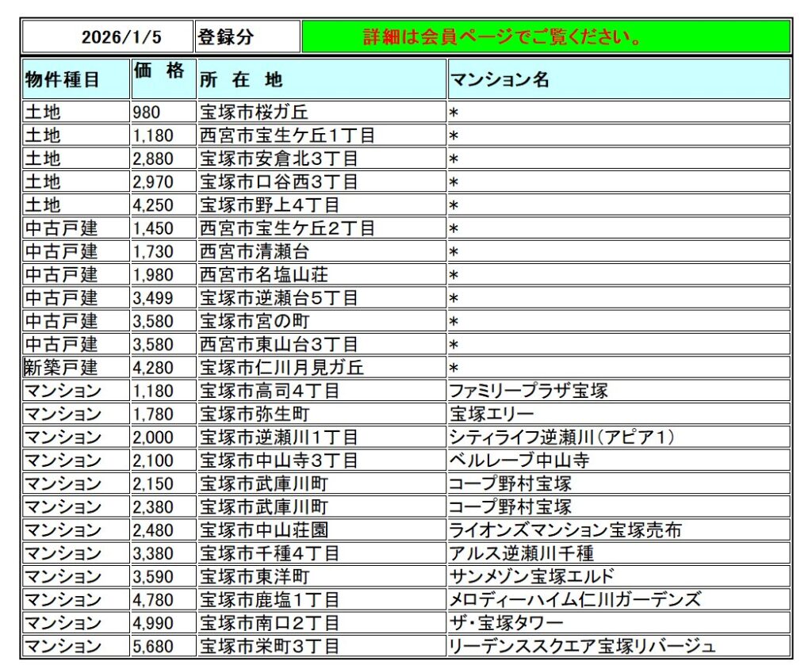Image resolution: width=812 pixels, height=665 pixels.
Task: Select the ファミリープラザ宝塚 mansion name
Action: [x=530, y=391]
